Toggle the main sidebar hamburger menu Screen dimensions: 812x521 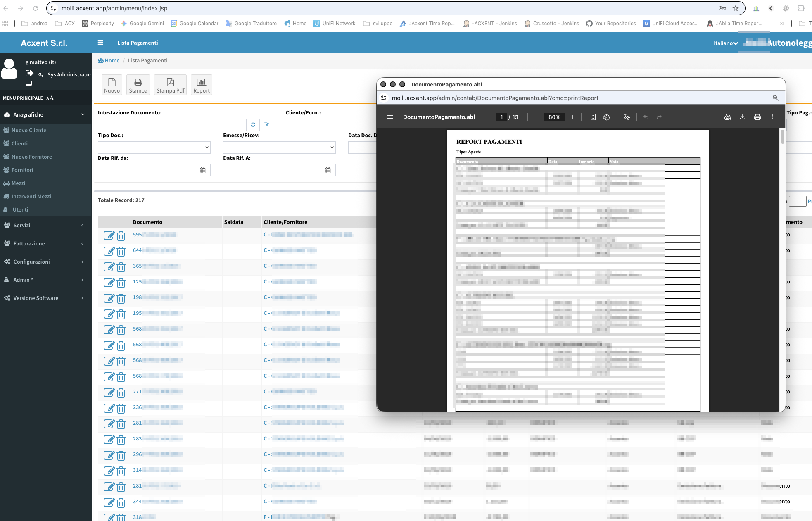click(100, 43)
